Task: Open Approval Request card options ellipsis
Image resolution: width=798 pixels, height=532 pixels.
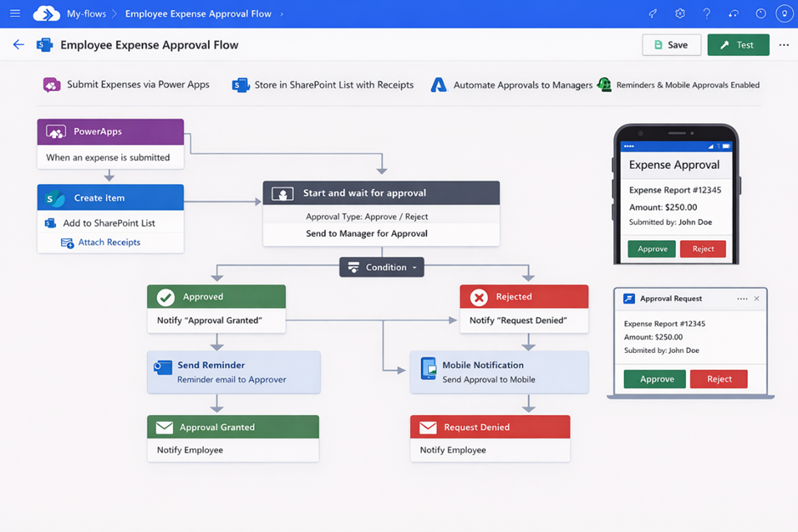Action: [743, 299]
